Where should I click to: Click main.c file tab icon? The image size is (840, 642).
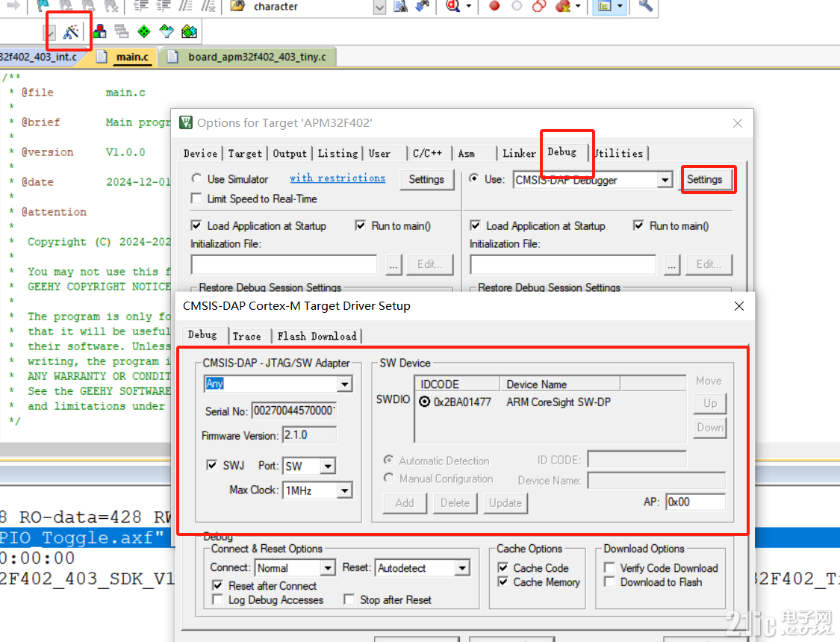102,57
